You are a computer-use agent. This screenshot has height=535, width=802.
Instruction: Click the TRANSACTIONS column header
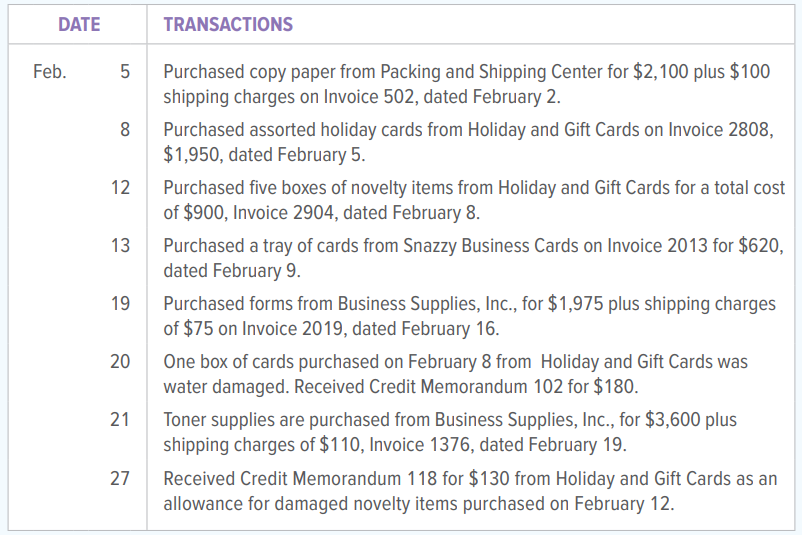tap(228, 24)
